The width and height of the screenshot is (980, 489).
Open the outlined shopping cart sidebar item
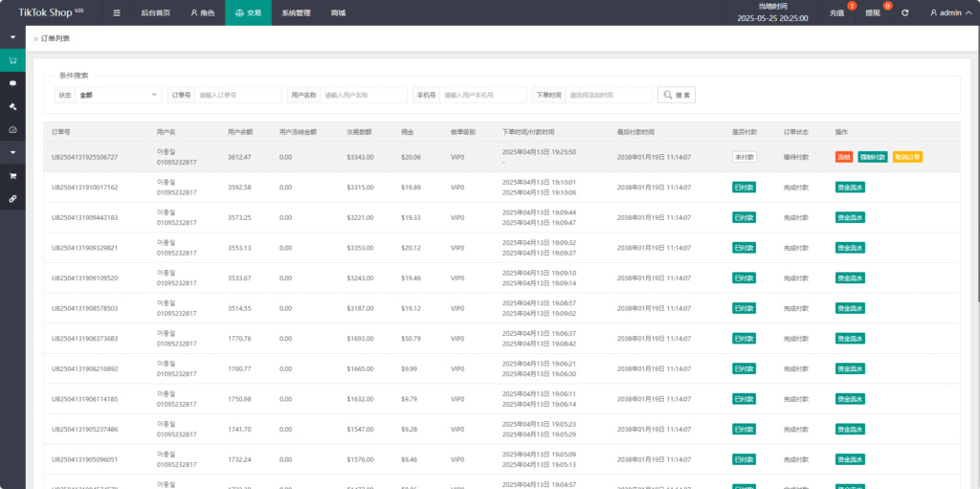tap(12, 60)
